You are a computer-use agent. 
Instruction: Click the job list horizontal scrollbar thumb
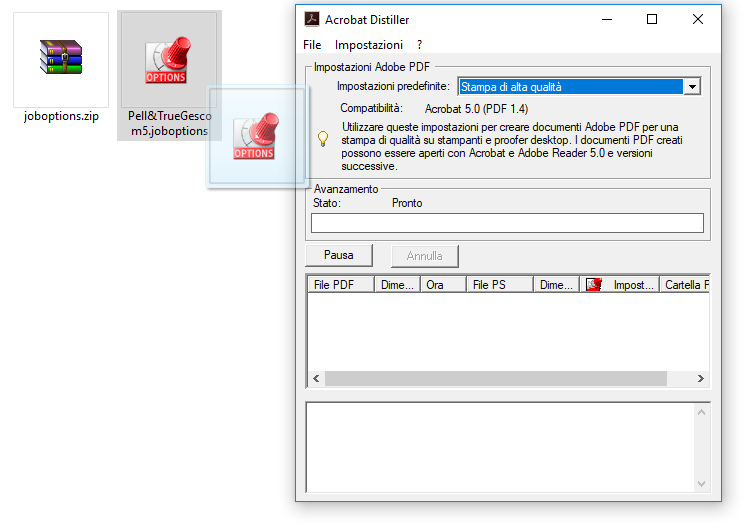tap(496, 378)
